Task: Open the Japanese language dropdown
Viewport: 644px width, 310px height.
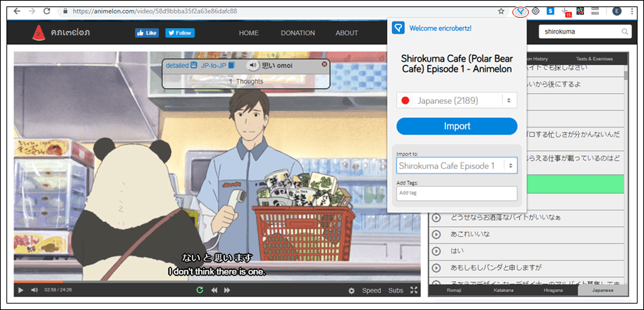Action: coord(457,100)
